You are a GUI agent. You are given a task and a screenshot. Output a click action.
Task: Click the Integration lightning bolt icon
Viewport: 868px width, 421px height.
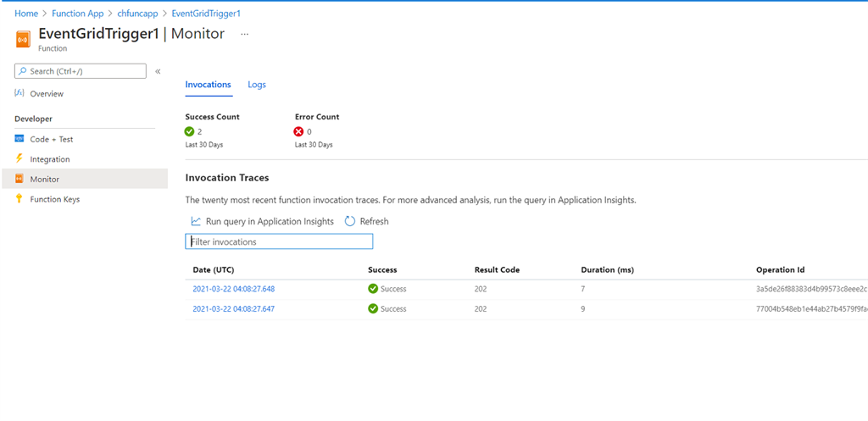pyautogui.click(x=19, y=158)
